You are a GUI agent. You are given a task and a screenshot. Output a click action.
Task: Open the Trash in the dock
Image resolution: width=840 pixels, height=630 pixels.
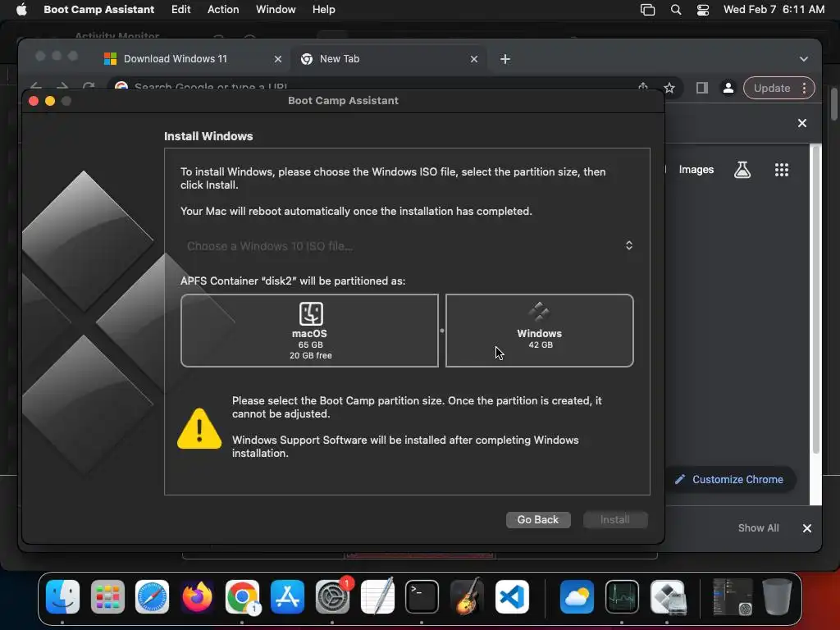(x=777, y=597)
